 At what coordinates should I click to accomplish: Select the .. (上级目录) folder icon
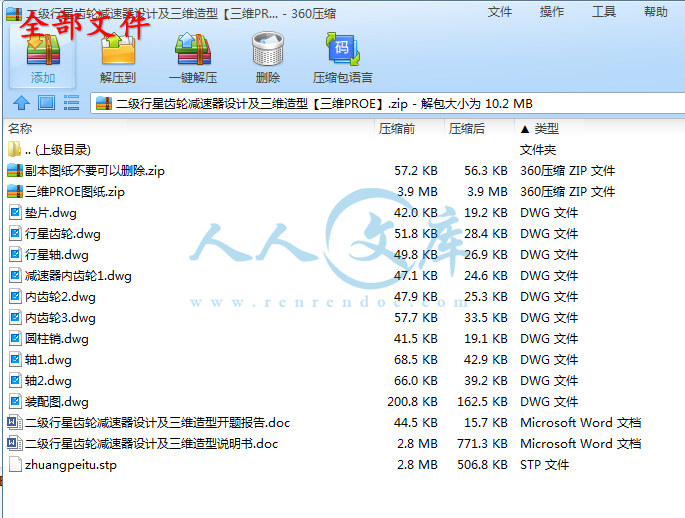[x=14, y=149]
